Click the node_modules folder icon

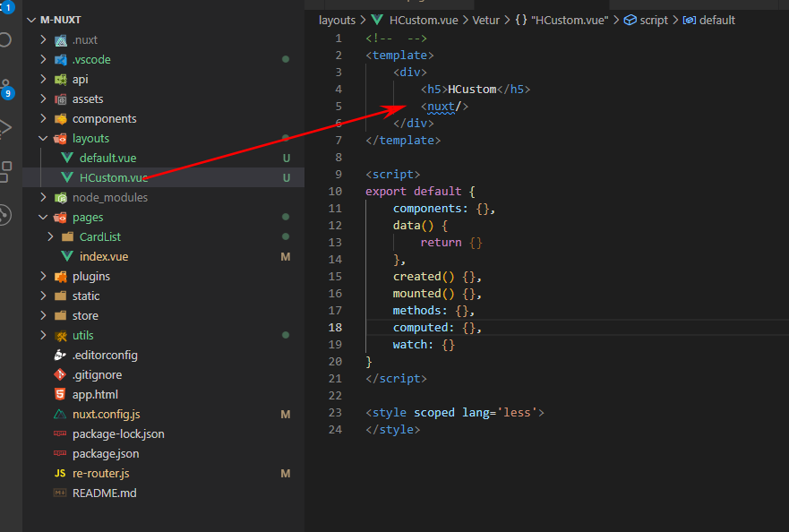coord(60,198)
